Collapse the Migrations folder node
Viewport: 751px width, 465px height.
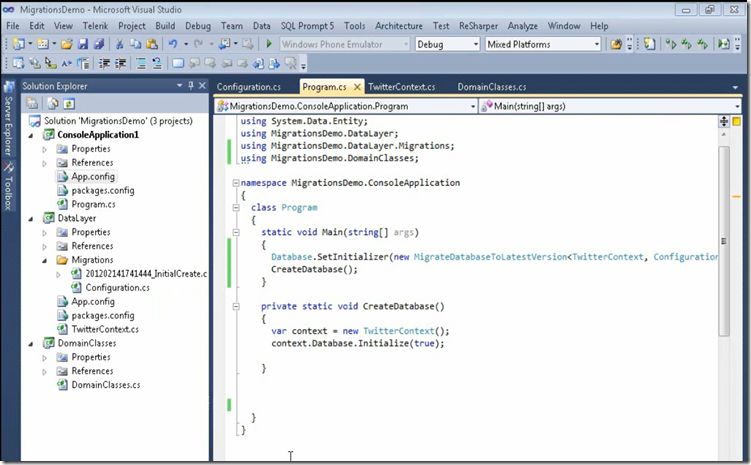pyautogui.click(x=45, y=261)
